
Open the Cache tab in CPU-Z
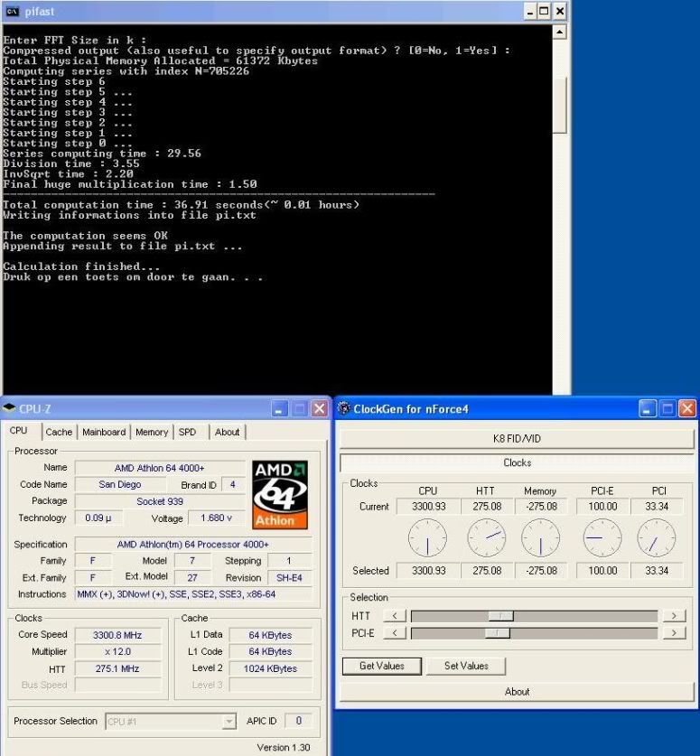coord(59,432)
